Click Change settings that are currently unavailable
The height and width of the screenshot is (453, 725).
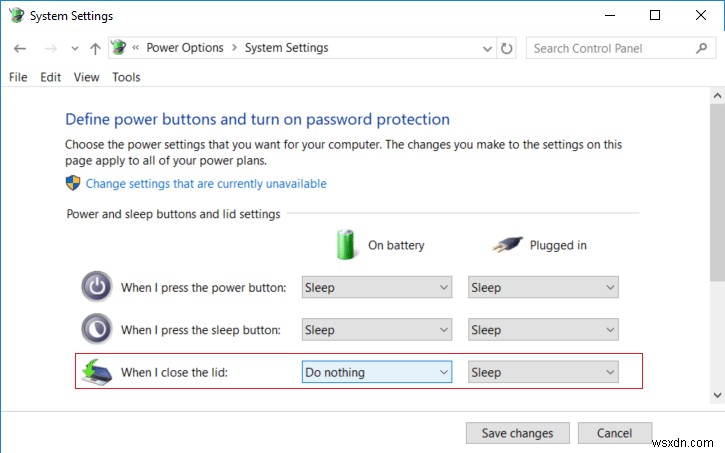coord(206,184)
